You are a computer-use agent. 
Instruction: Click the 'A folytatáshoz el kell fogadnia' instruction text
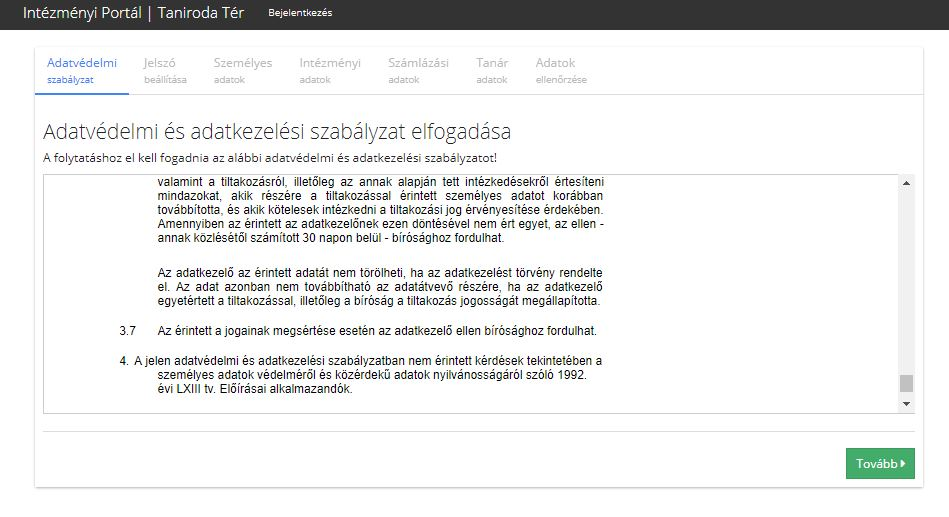269,157
